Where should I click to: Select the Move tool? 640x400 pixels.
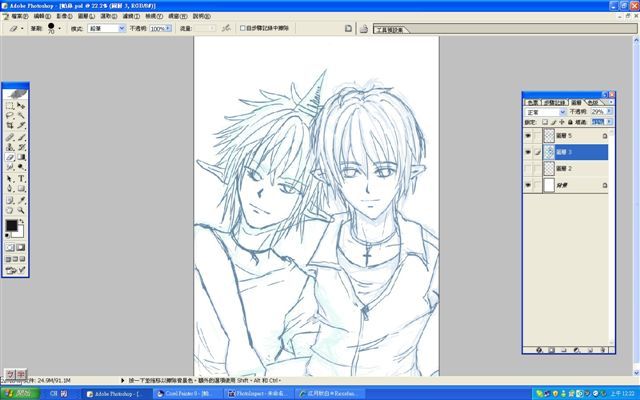[21, 106]
